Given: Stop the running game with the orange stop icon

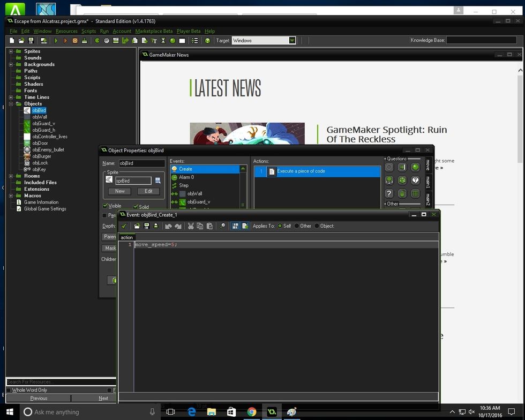Looking at the screenshot, I should pyautogui.click(x=75, y=41).
